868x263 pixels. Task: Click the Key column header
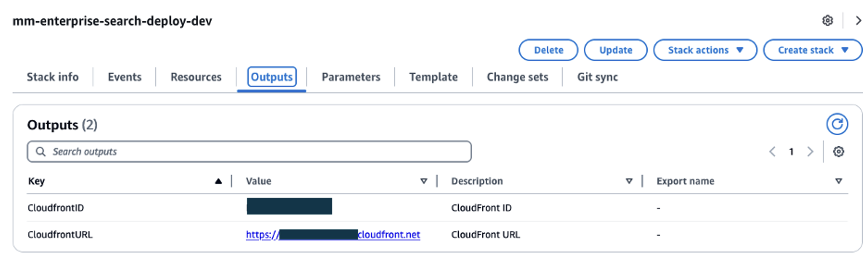tap(37, 182)
